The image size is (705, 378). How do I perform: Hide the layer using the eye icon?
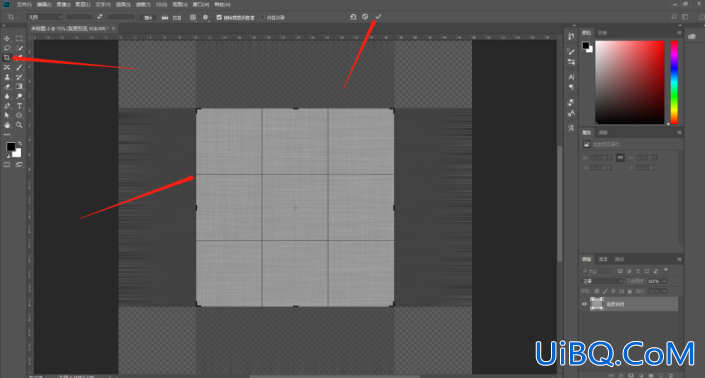pyautogui.click(x=585, y=304)
